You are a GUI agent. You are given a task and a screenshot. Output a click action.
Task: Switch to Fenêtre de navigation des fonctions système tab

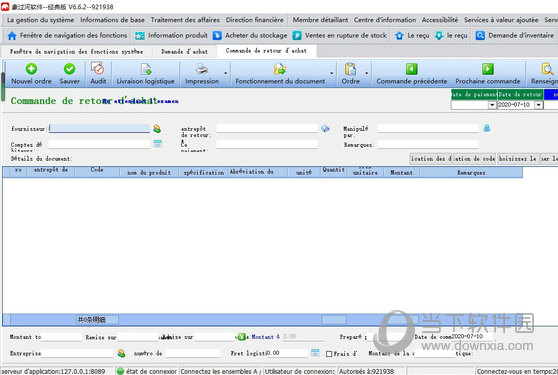[77, 52]
